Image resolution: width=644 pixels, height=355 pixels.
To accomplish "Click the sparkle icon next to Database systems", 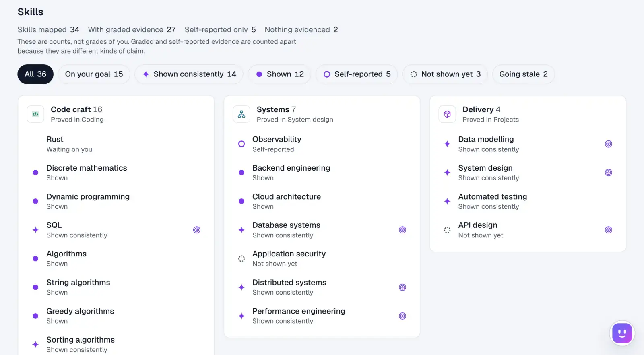I will (x=242, y=230).
